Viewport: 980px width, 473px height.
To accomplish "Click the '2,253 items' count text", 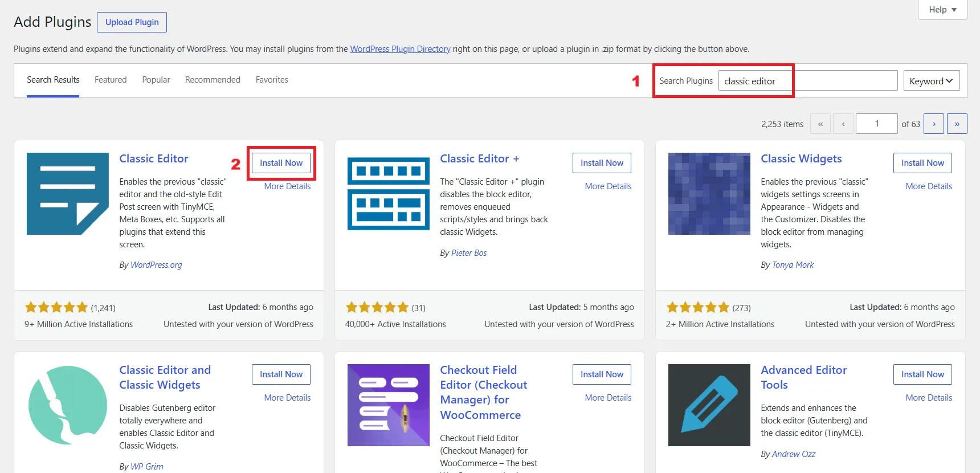I will click(782, 124).
